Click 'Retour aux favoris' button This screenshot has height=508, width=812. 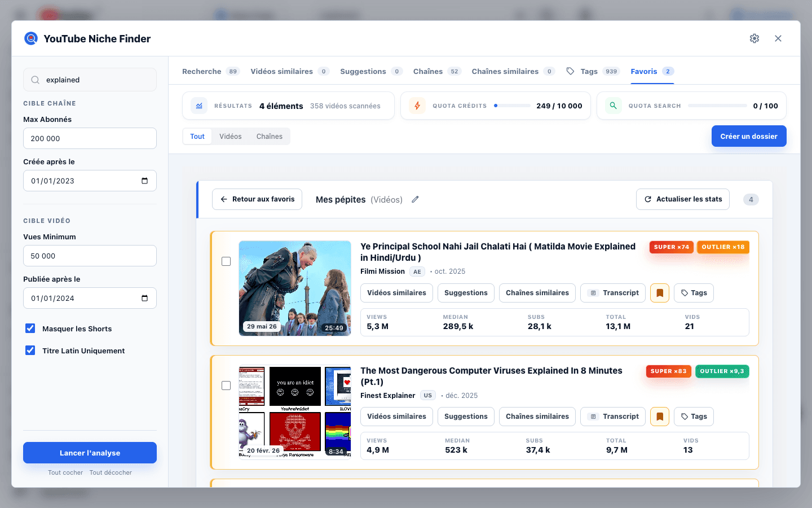257,199
